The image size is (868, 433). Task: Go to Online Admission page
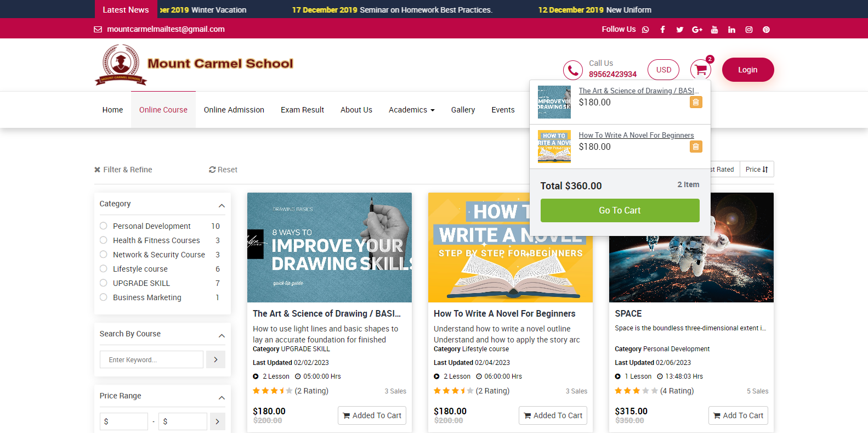point(234,110)
